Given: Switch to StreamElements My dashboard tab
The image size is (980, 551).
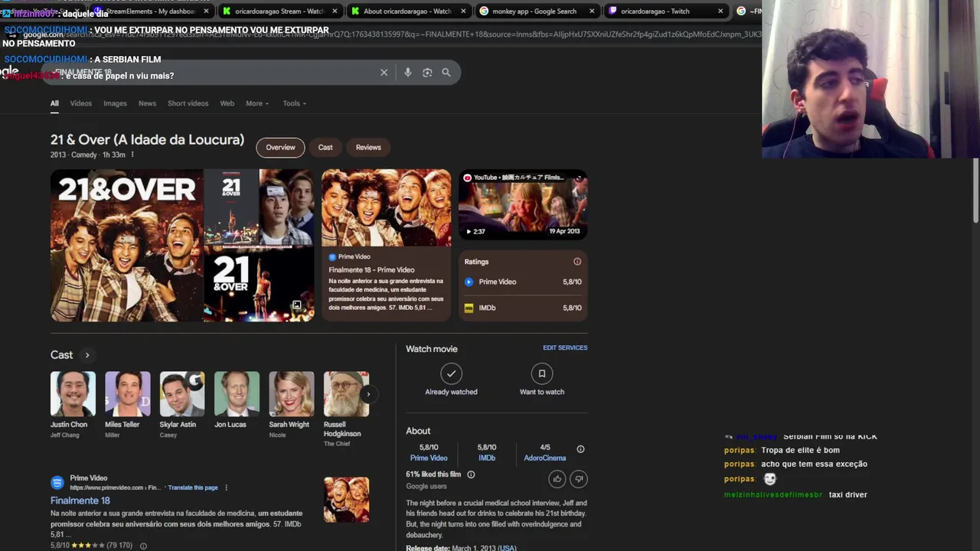Looking at the screenshot, I should [150, 11].
